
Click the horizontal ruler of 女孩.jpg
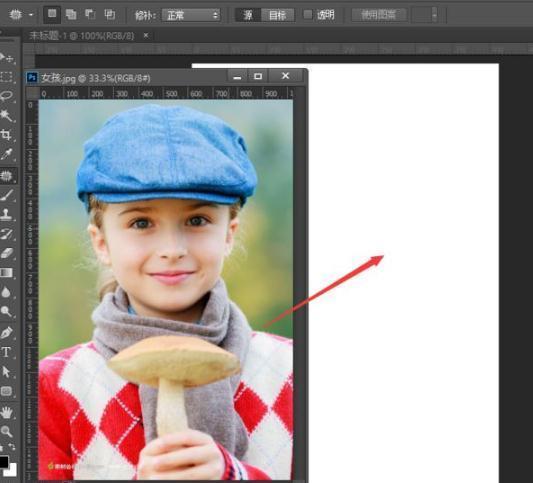click(x=167, y=93)
